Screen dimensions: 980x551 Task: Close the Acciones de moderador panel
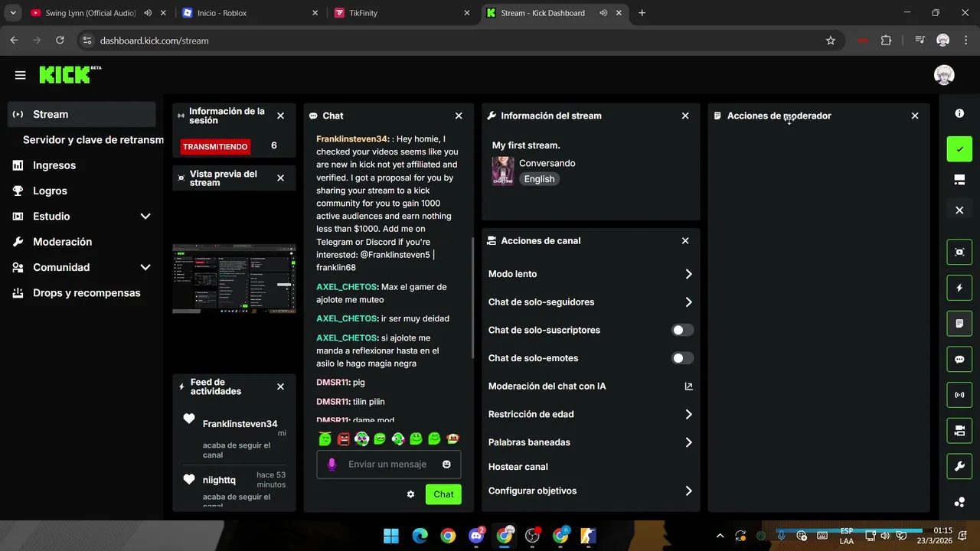point(915,116)
